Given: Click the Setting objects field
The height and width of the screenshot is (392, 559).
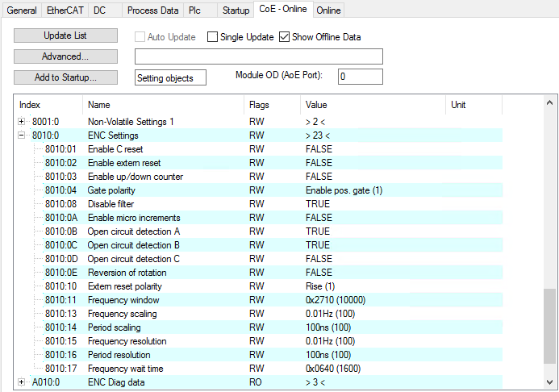Looking at the screenshot, I should (x=170, y=77).
